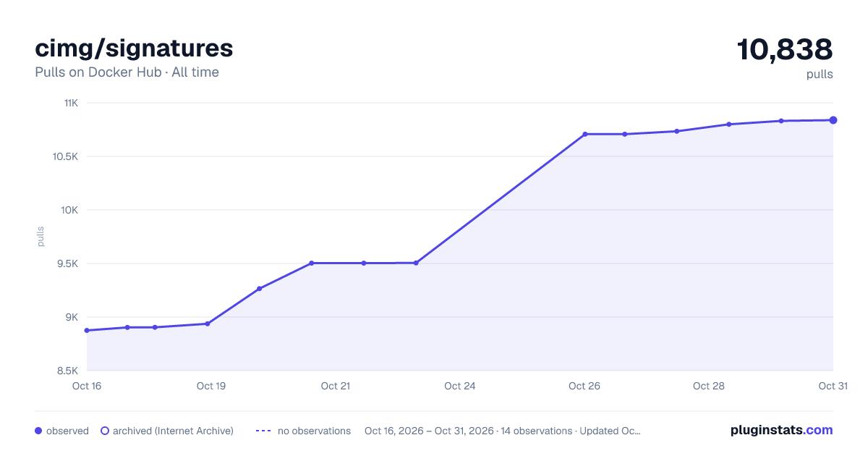
Task: Click the Oct 24 x-axis label
Action: tap(460, 386)
